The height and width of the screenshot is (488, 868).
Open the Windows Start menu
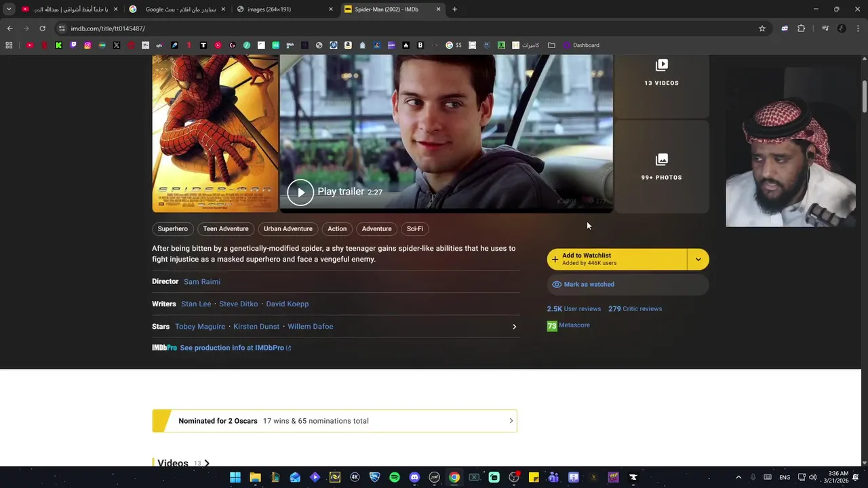click(235, 477)
